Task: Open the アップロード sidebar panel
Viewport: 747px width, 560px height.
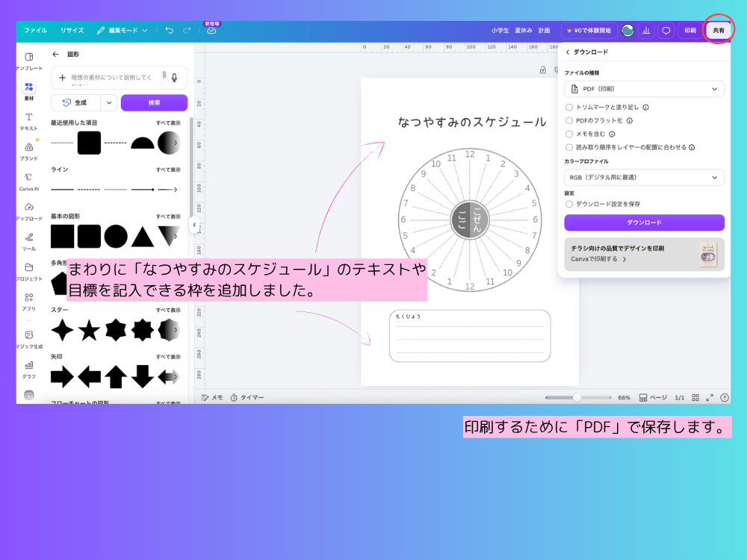Action: (x=28, y=211)
